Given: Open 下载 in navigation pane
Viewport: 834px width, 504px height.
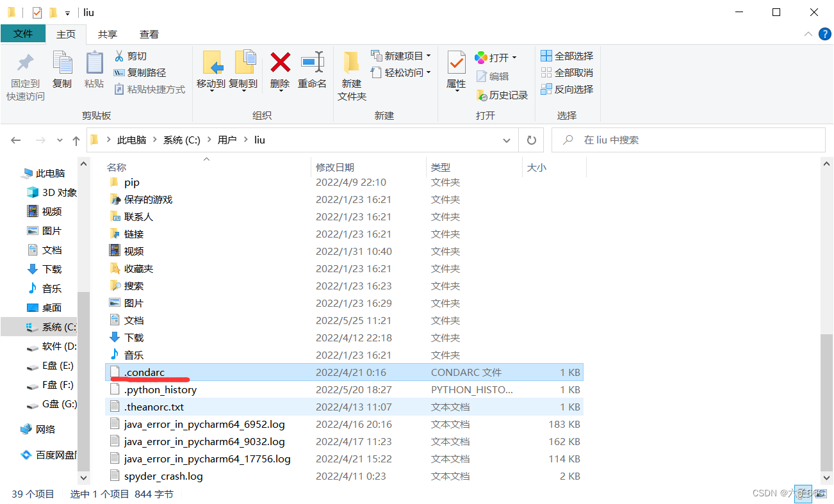Looking at the screenshot, I should click(x=45, y=269).
